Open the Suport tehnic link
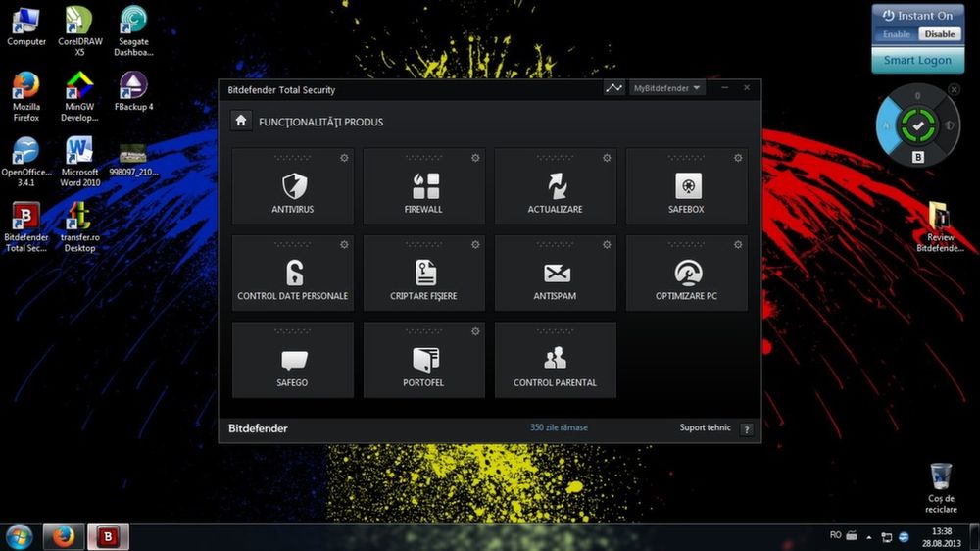 click(x=706, y=428)
